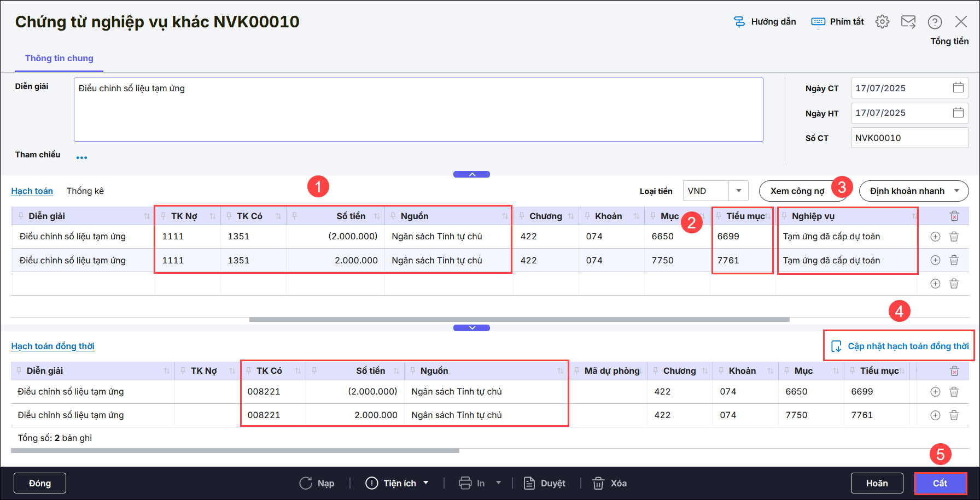Collapse the general info panel chevron
This screenshot has width=980, height=500.
(x=471, y=174)
